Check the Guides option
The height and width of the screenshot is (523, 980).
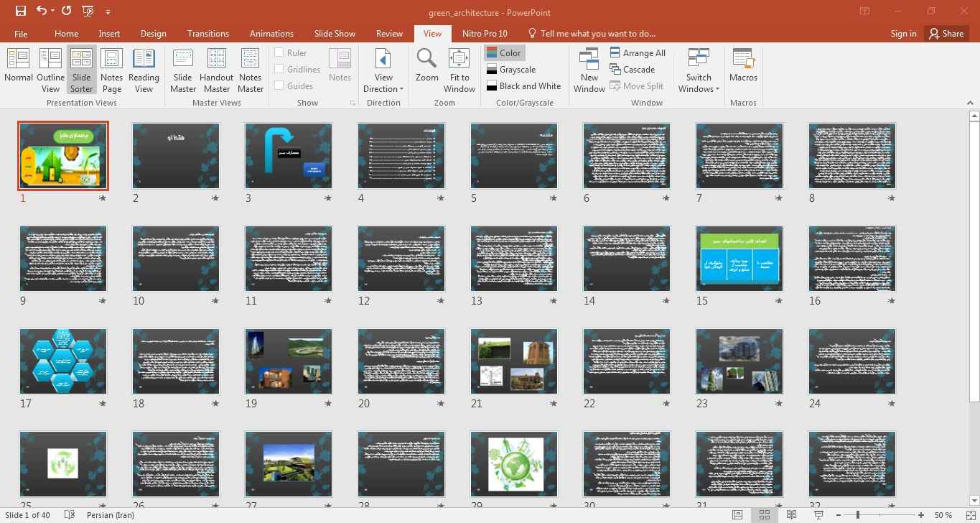[x=279, y=85]
